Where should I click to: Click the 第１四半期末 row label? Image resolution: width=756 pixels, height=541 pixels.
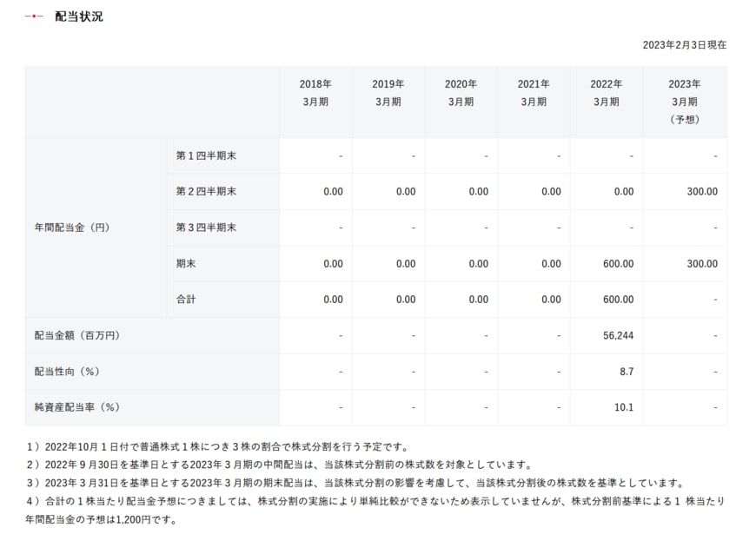click(x=206, y=155)
